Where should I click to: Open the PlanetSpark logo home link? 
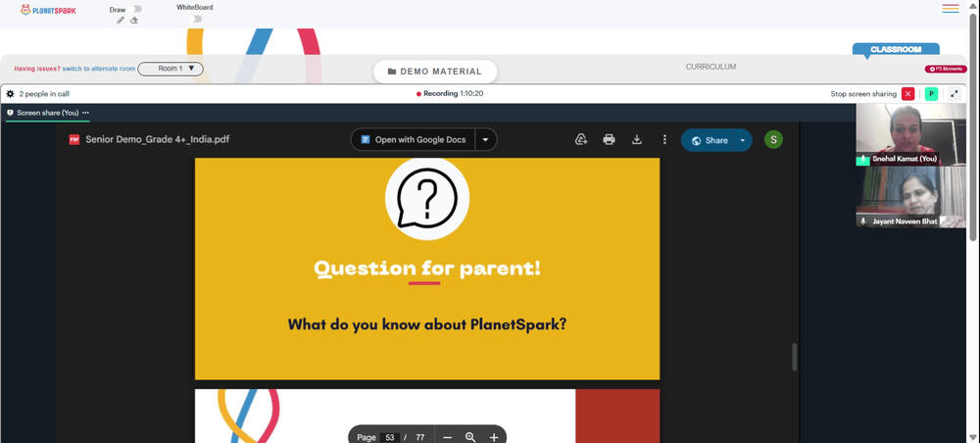(48, 10)
